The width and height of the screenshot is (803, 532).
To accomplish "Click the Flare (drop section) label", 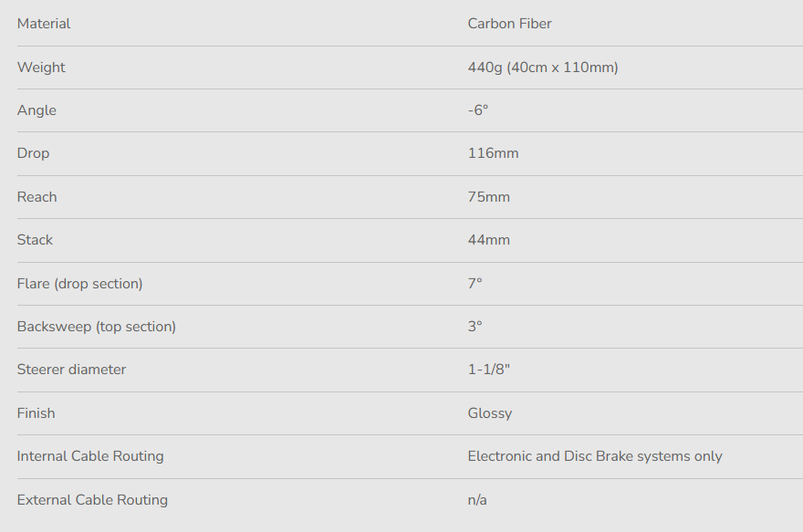I will click(79, 284).
